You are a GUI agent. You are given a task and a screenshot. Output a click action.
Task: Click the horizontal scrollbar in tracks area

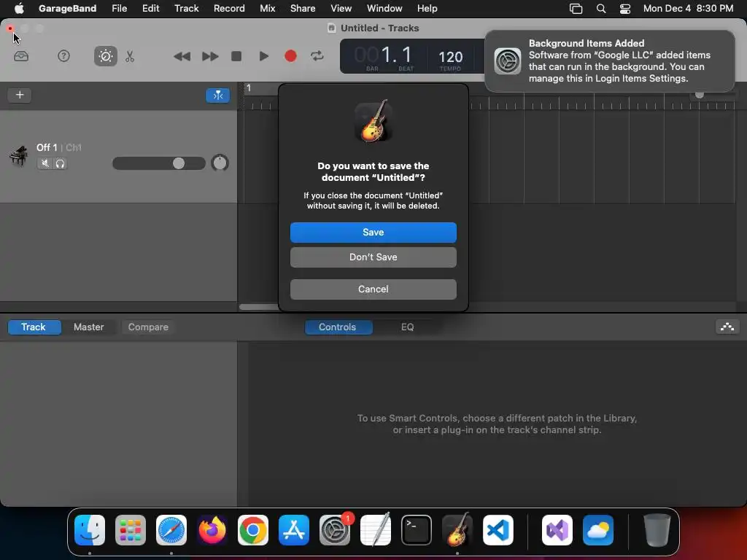pyautogui.click(x=259, y=307)
